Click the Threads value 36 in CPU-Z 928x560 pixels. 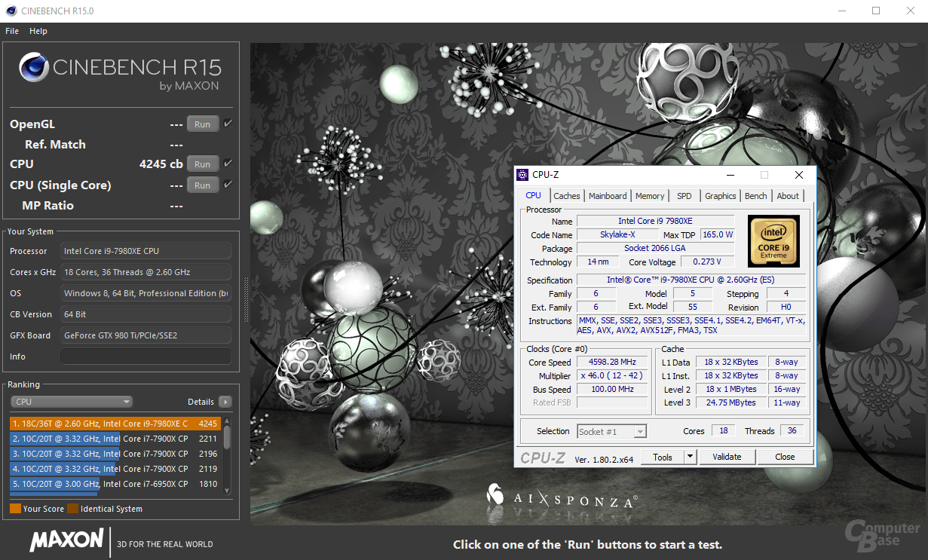[x=792, y=431]
